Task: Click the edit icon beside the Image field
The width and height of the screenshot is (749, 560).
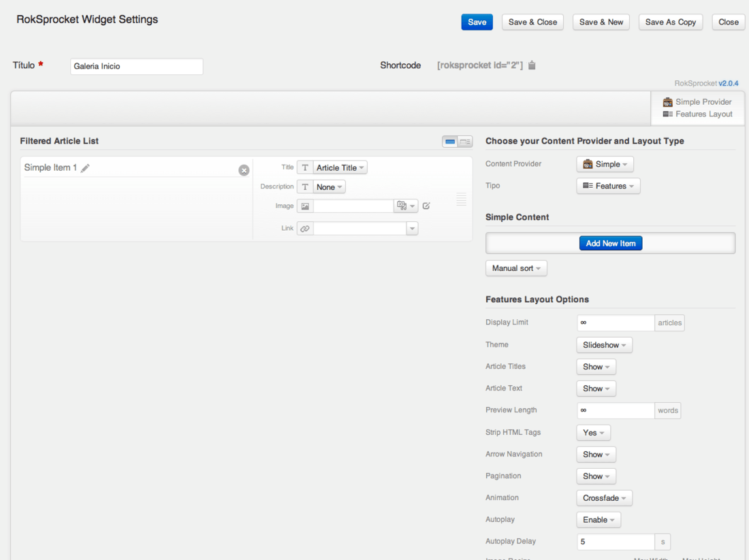Action: 426,205
